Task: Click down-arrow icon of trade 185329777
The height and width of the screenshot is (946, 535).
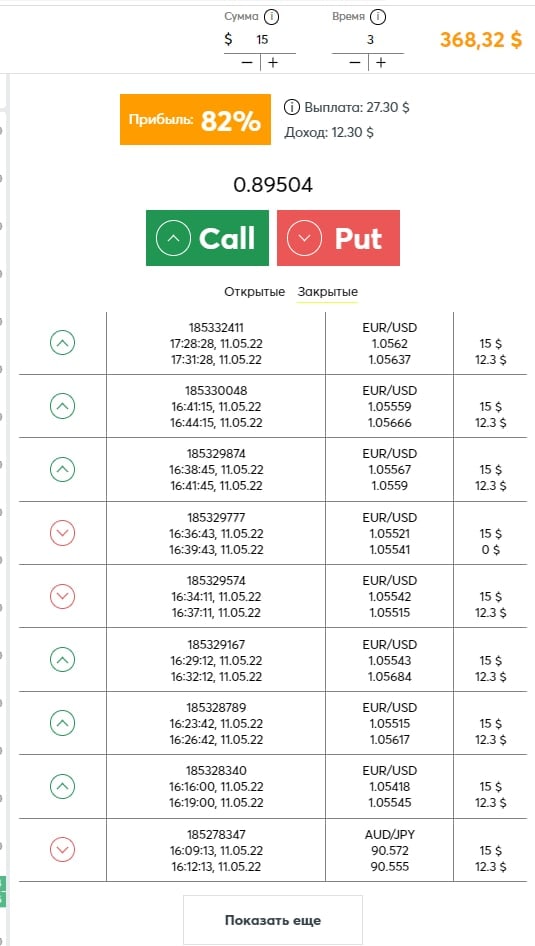Action: tap(62, 533)
